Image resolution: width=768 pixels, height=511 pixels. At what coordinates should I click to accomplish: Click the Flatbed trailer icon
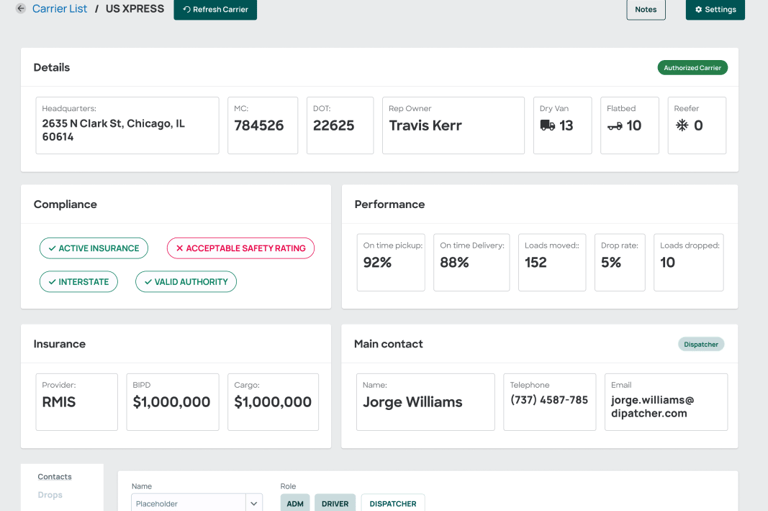click(x=614, y=126)
